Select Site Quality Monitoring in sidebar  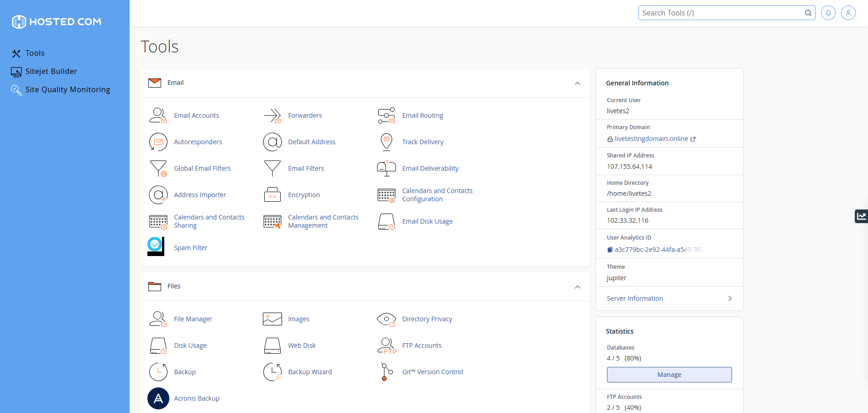tap(68, 90)
